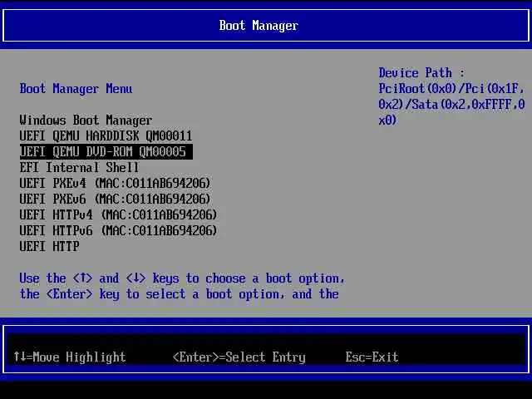Click the 'Use the <↑> and <↓> keys' help line
Viewport: 532px width, 399px height.
click(x=182, y=278)
